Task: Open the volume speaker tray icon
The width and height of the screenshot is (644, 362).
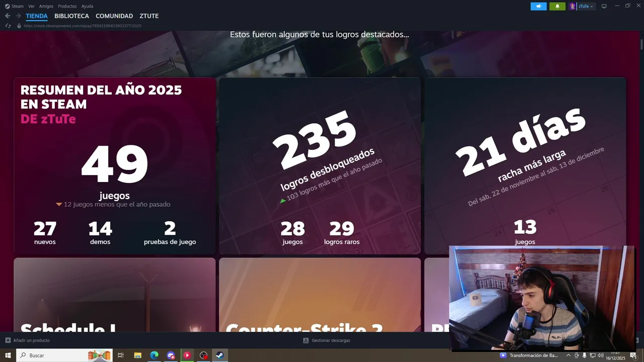Action: [x=600, y=355]
